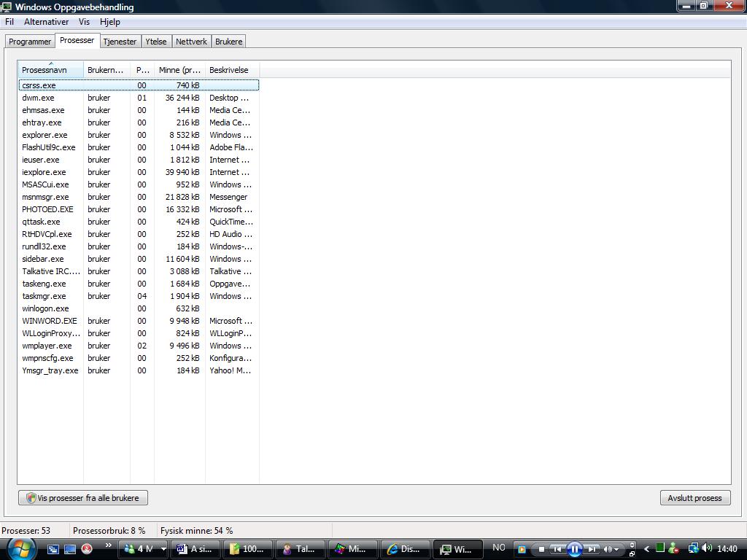
Task: Select the wmplayer.exe process
Action: (x=139, y=345)
